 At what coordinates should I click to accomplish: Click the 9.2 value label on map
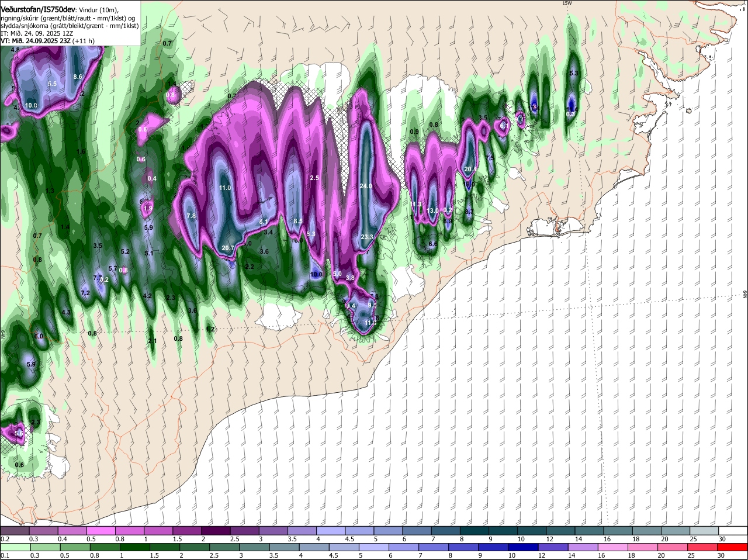(x=448, y=209)
